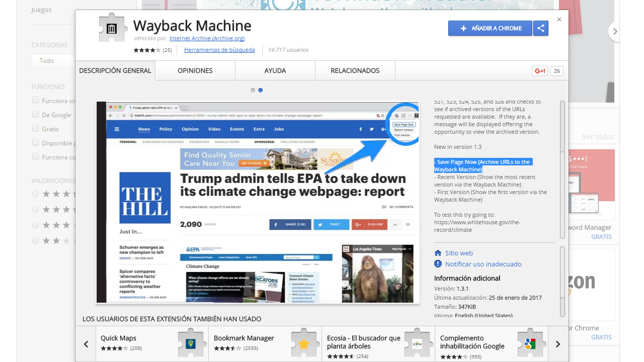This screenshot has width=644, height=362.
Task: Open the Sitio web link
Action: [459, 253]
